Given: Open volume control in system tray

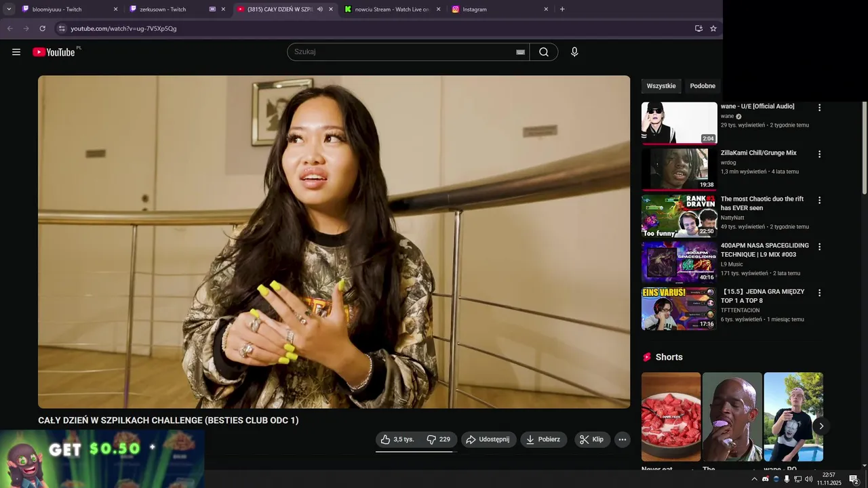Looking at the screenshot, I should [x=808, y=479].
